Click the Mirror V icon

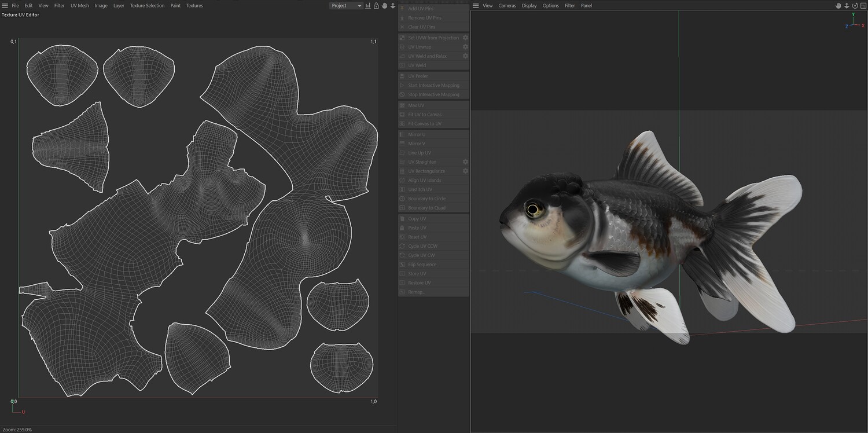click(x=402, y=144)
